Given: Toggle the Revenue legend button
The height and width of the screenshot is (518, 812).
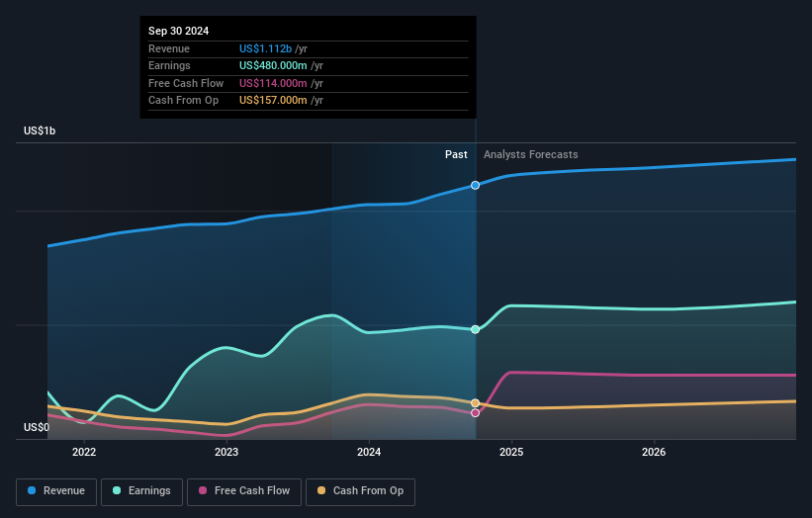Looking at the screenshot, I should [x=56, y=491].
